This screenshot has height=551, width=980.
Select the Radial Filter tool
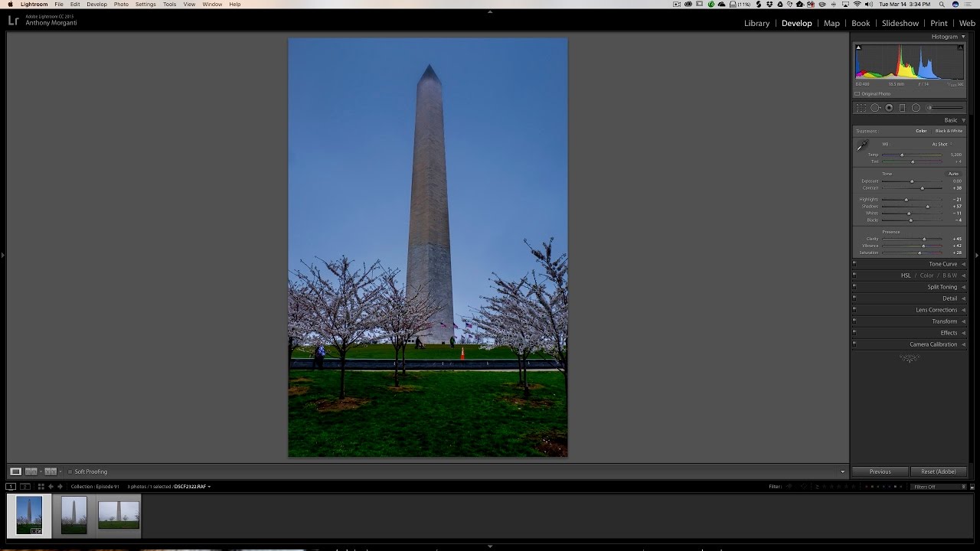(916, 108)
